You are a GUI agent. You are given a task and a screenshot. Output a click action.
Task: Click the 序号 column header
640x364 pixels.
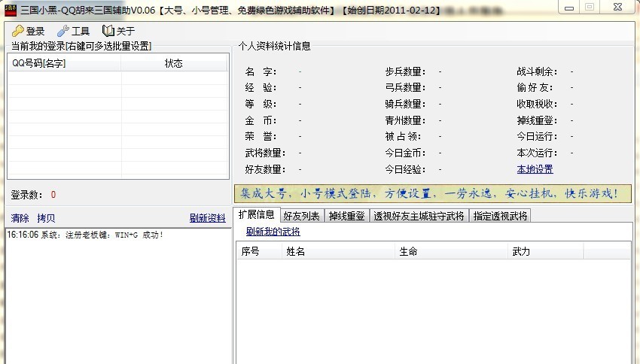pyautogui.click(x=259, y=251)
